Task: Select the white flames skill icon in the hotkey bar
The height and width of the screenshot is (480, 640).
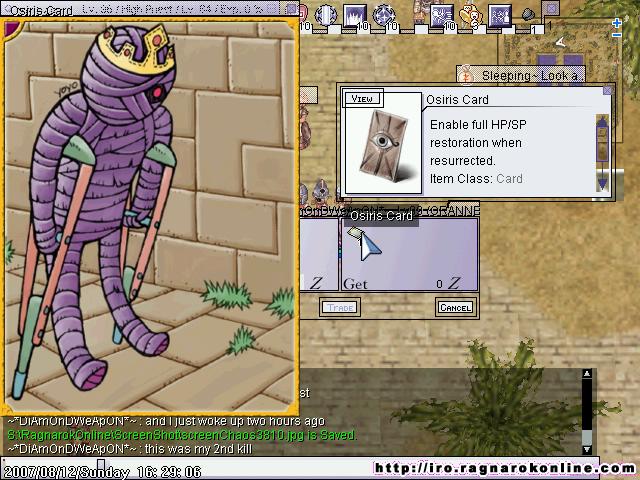Action: (x=353, y=16)
